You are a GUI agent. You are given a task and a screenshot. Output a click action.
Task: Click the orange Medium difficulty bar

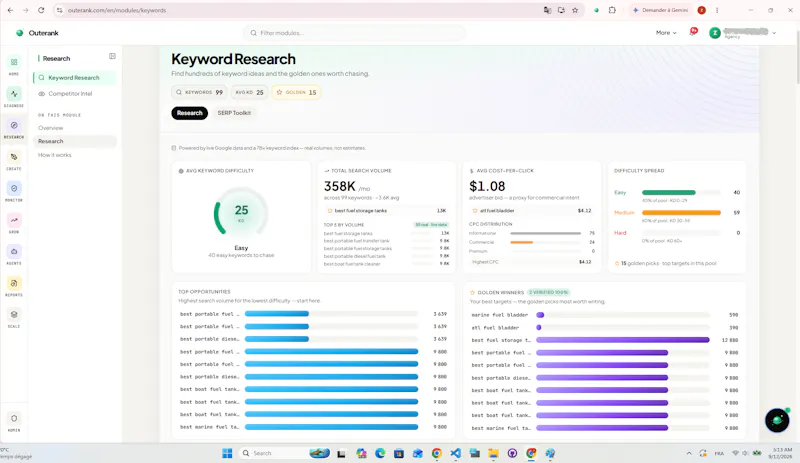tap(681, 212)
